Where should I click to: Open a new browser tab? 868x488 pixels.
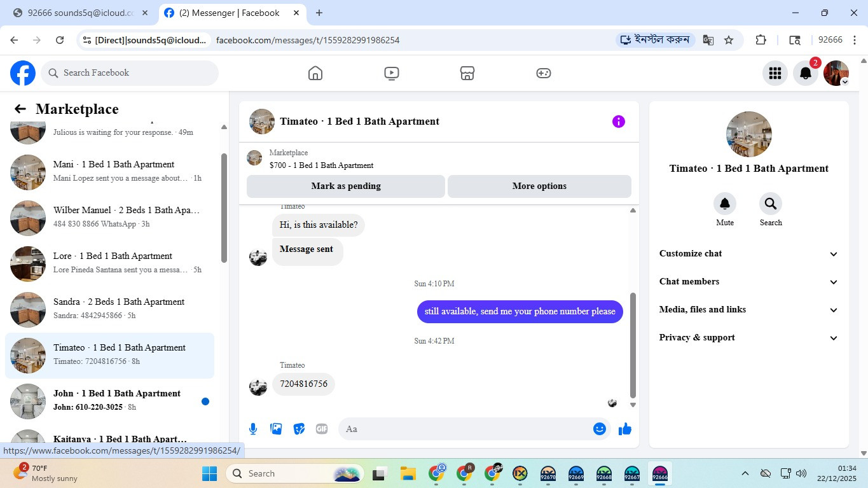pos(319,13)
